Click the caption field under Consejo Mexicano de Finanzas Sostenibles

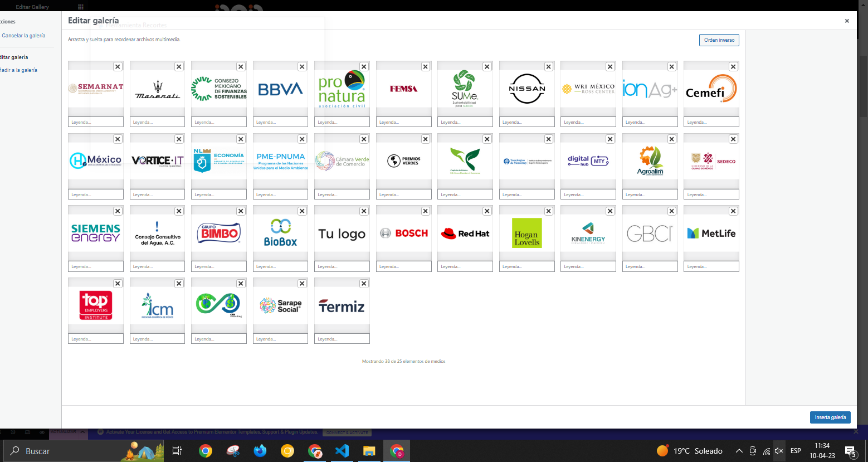tap(219, 122)
